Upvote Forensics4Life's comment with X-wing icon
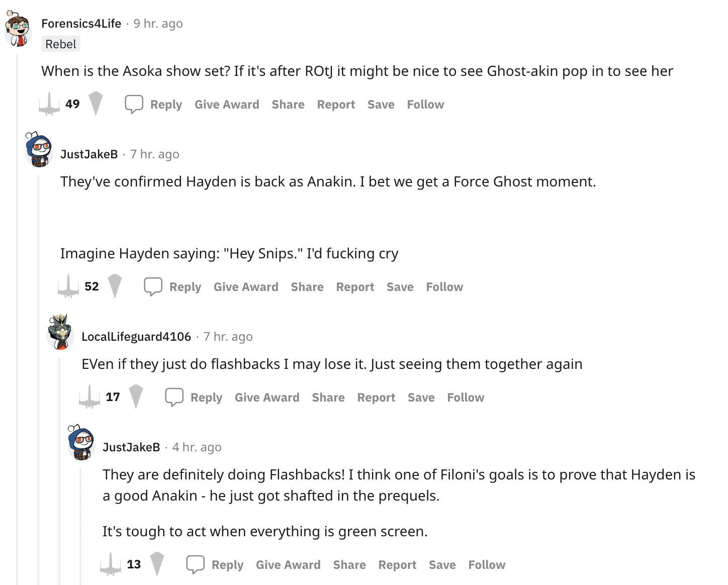 pos(49,104)
